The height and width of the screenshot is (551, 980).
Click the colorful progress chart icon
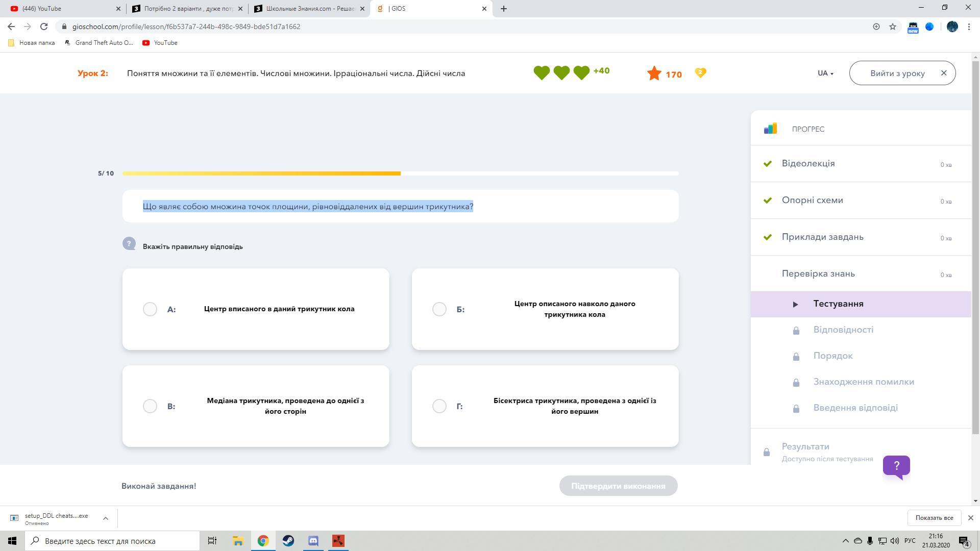(x=770, y=129)
